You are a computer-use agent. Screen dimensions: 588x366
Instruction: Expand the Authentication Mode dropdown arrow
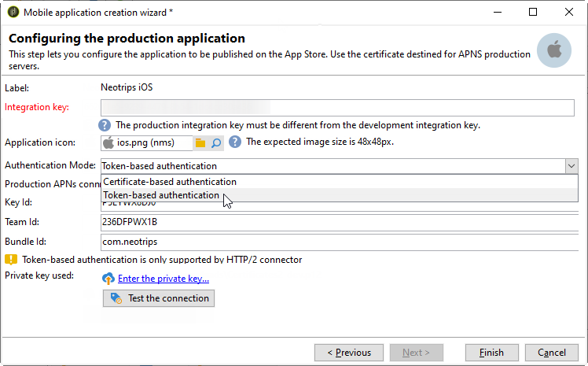(571, 166)
